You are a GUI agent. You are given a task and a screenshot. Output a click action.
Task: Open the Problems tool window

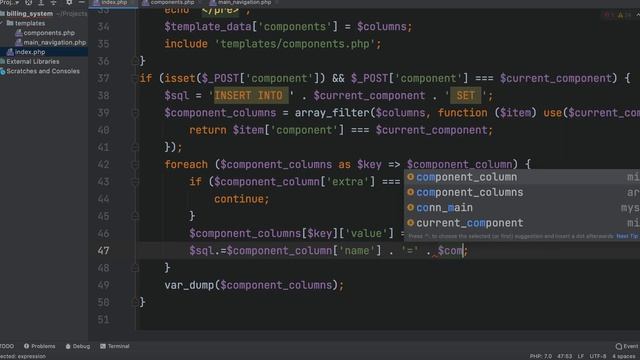[40, 346]
